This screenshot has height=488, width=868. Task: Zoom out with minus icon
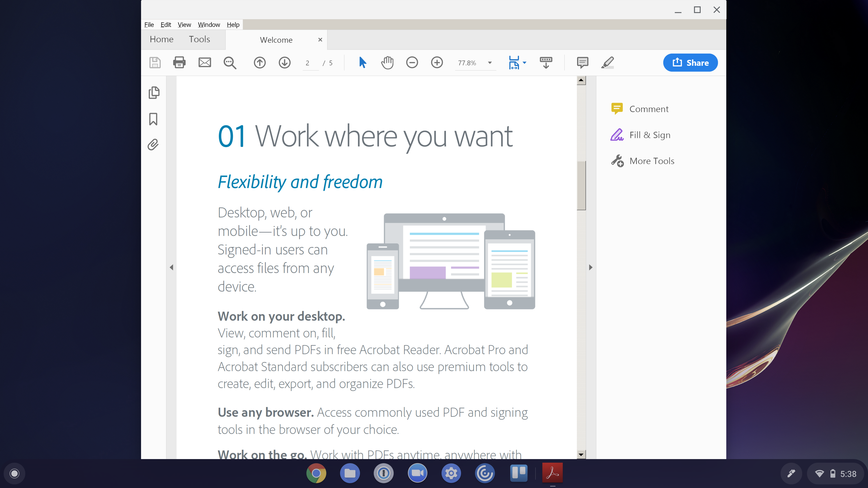[x=412, y=63]
